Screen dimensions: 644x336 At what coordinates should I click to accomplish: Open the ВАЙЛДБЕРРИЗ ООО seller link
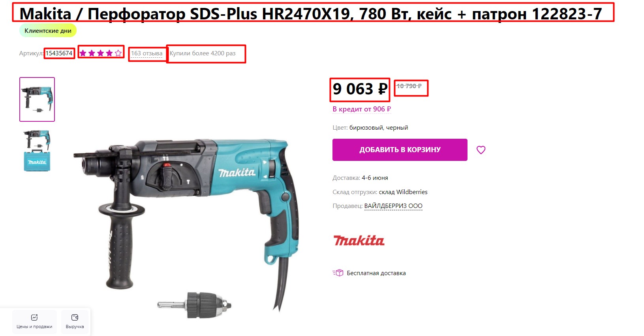[x=393, y=206]
